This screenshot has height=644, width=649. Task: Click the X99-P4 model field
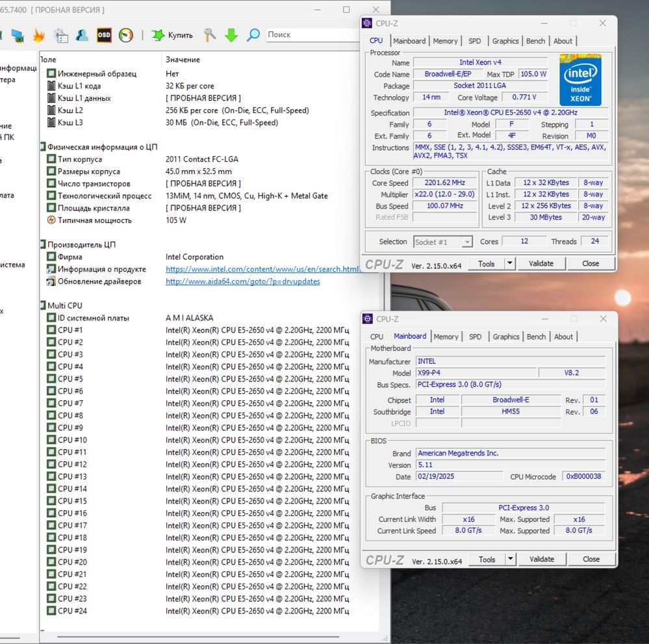coord(476,373)
